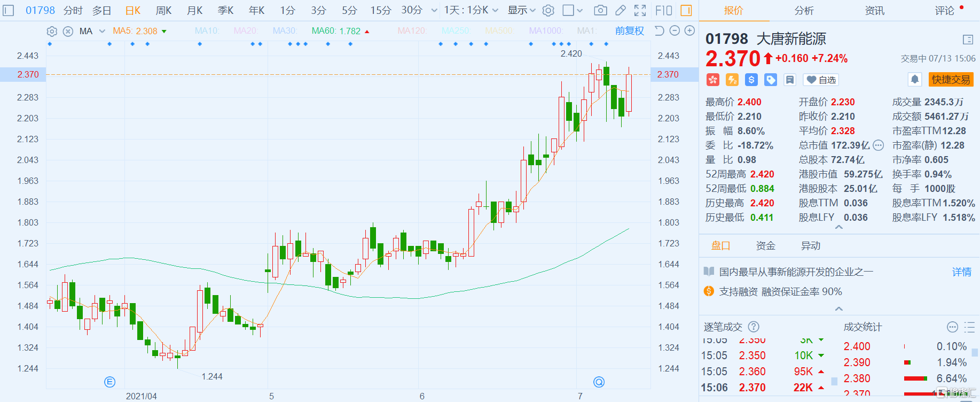
Task: Click the 成交统计 list scrollbar thumb
Action: [975, 352]
